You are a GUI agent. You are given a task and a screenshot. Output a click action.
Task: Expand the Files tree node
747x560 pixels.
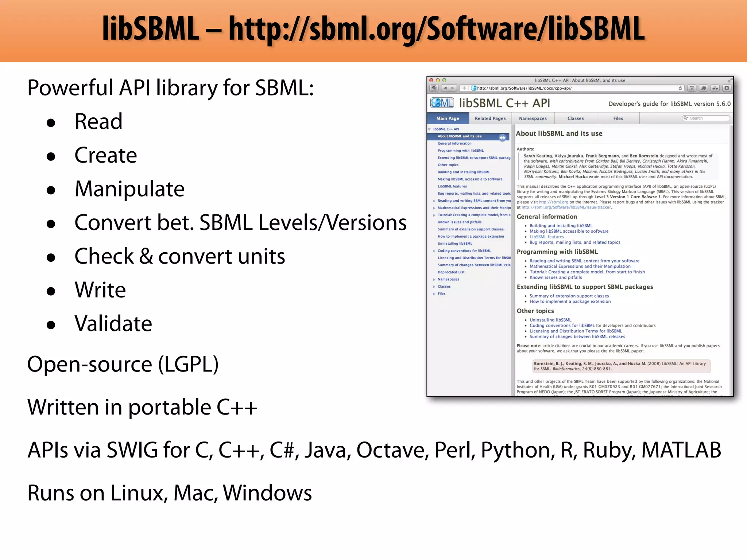(434, 294)
